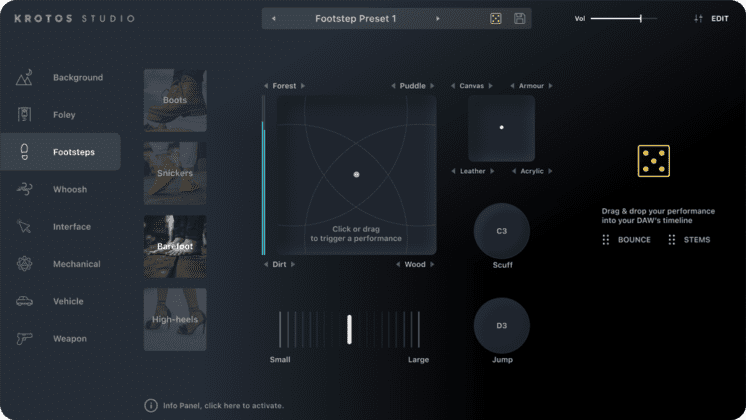Trigger the C3 Scuff pad
Image resolution: width=746 pixels, height=420 pixels.
coord(502,231)
